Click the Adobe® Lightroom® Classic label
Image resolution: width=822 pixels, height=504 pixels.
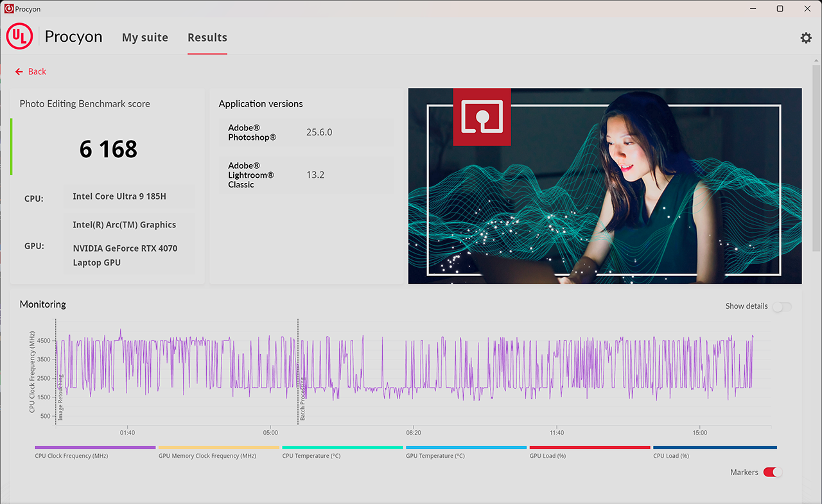tap(251, 175)
